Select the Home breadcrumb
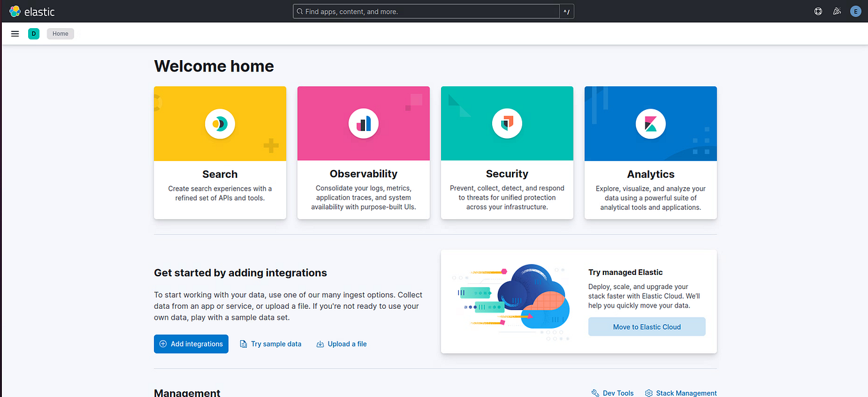The image size is (868, 397). [60, 33]
